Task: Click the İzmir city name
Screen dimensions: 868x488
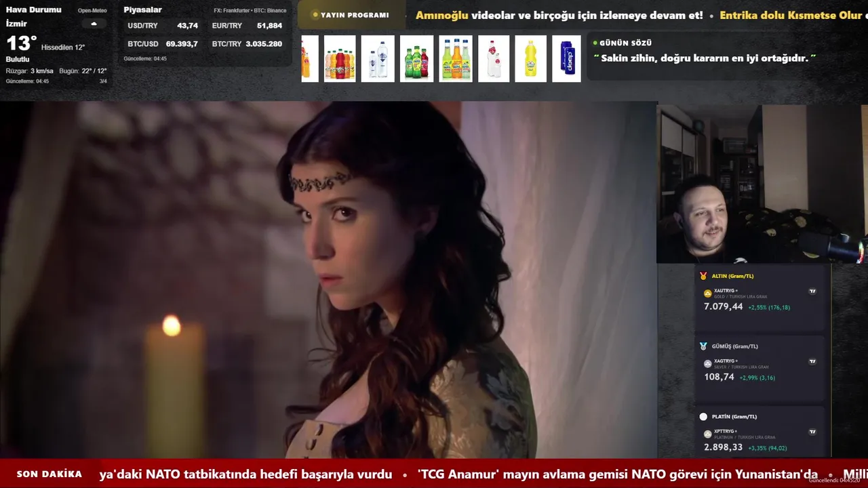Action: (16, 24)
